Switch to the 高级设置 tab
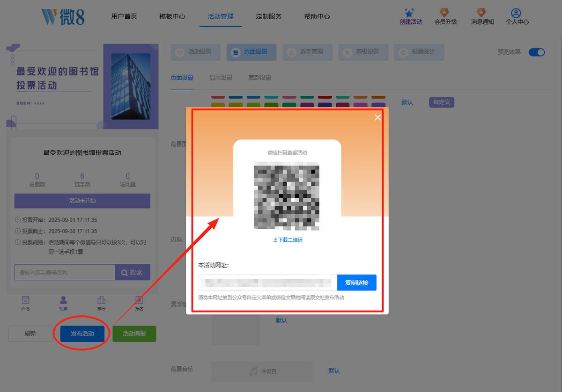562x392 pixels. coord(363,52)
